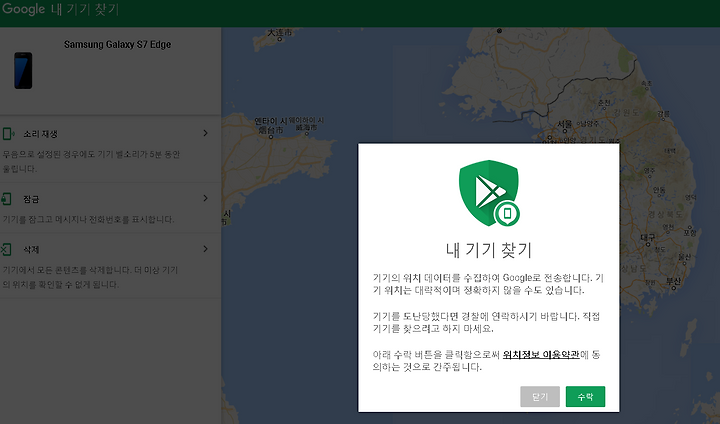Click the erase all content description text
Image resolution: width=720 pixels, height=424 pixels.
[90, 277]
